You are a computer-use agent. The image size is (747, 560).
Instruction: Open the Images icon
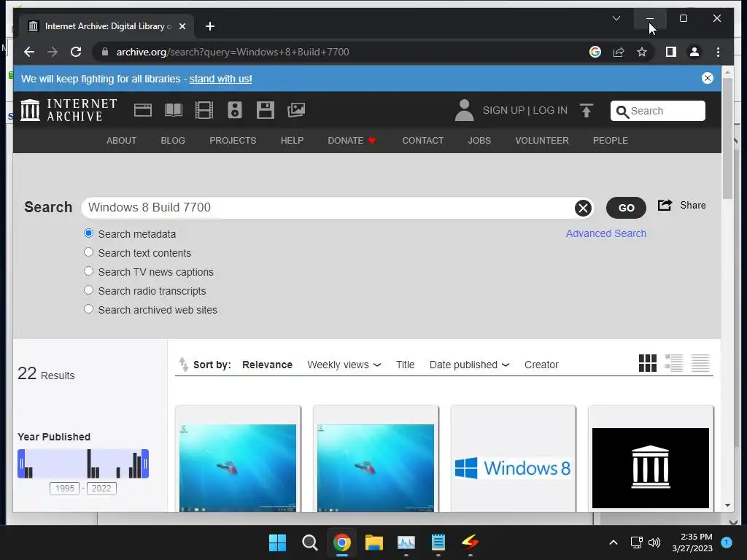(296, 110)
